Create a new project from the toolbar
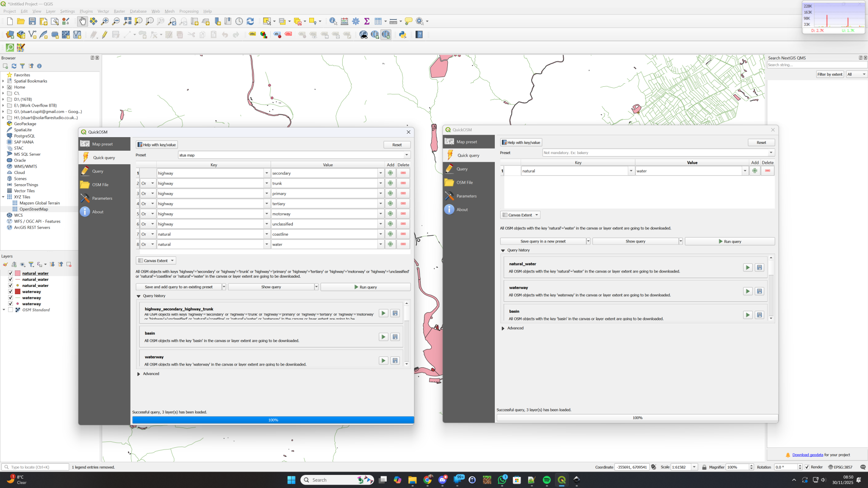868x488 pixels. click(10, 21)
